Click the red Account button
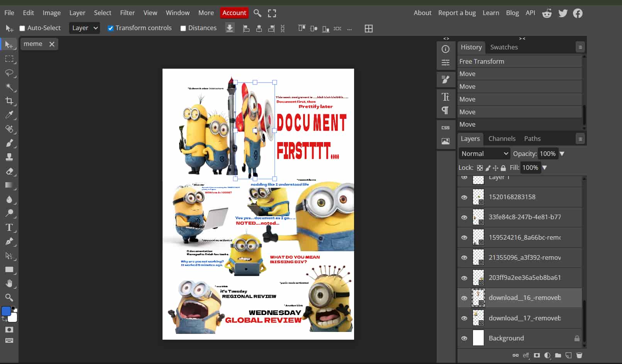Screen dimensions: 622x364 point(234,13)
